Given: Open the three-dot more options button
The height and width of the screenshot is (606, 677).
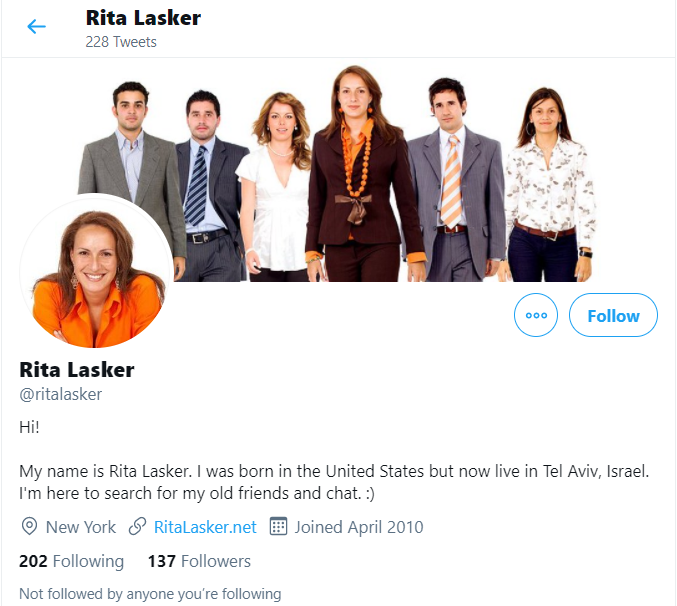Looking at the screenshot, I should pos(535,315).
